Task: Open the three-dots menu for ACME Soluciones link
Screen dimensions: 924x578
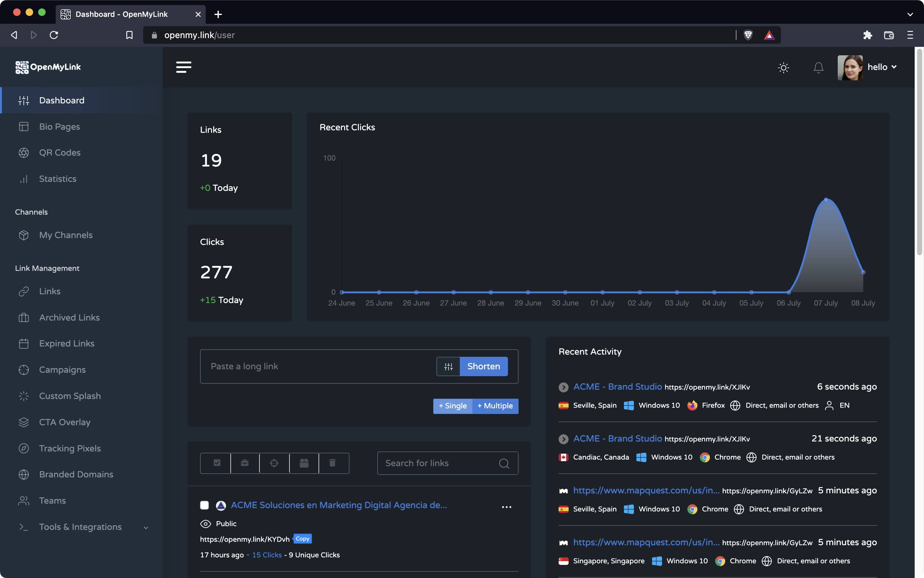Action: 506,507
